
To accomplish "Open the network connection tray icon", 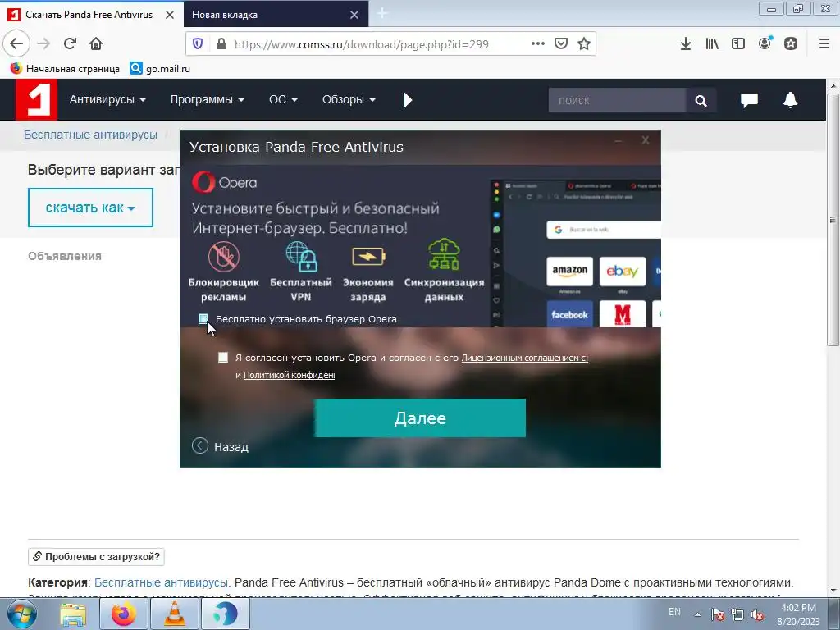I will coord(737,615).
